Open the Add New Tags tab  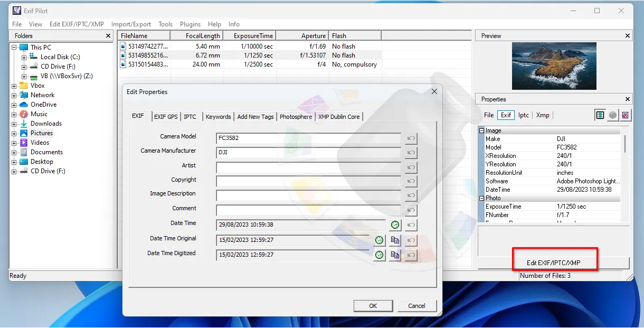(x=255, y=117)
